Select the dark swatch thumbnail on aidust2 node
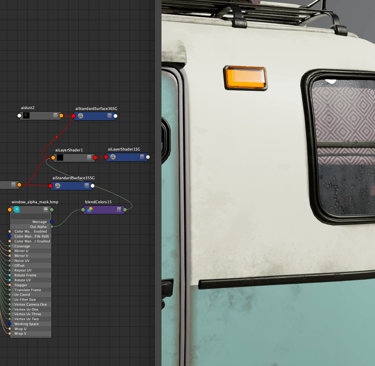 point(26,116)
